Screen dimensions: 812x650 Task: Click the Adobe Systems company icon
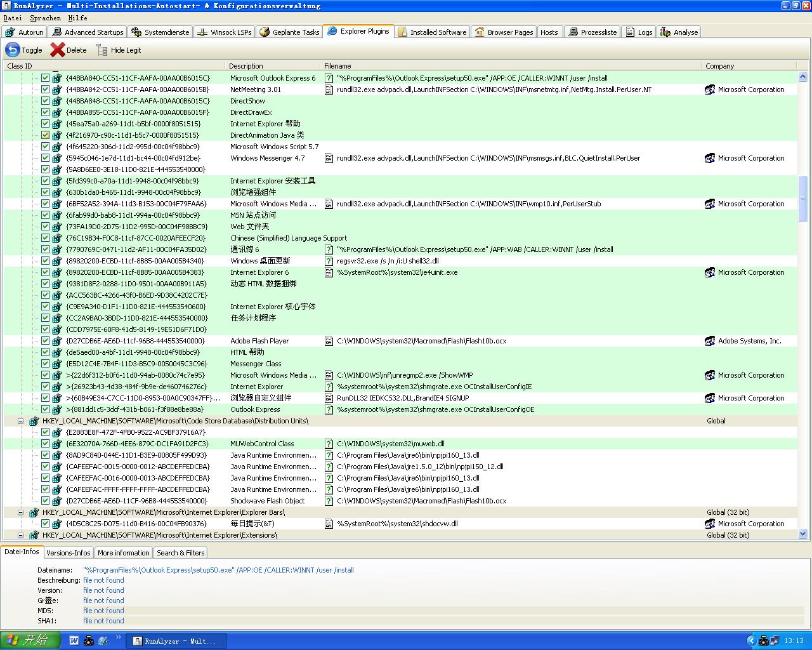(710, 341)
